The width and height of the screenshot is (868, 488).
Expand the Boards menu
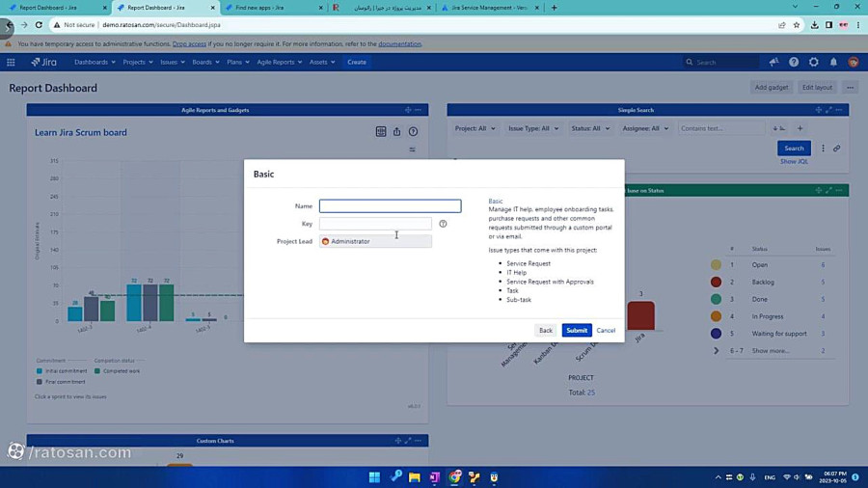[x=205, y=62]
